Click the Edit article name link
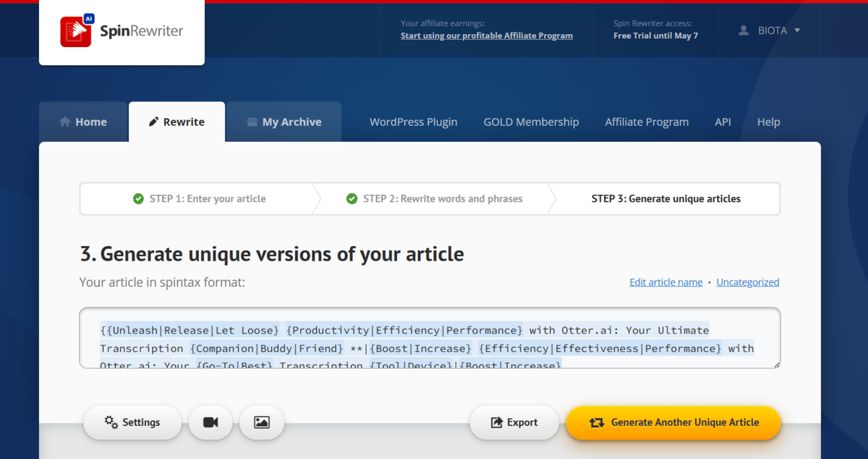Screen dimensions: 868x459 (x=666, y=282)
